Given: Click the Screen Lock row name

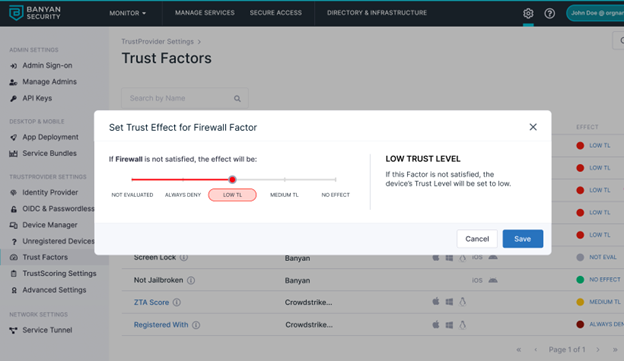Looking at the screenshot, I should click(155, 258).
